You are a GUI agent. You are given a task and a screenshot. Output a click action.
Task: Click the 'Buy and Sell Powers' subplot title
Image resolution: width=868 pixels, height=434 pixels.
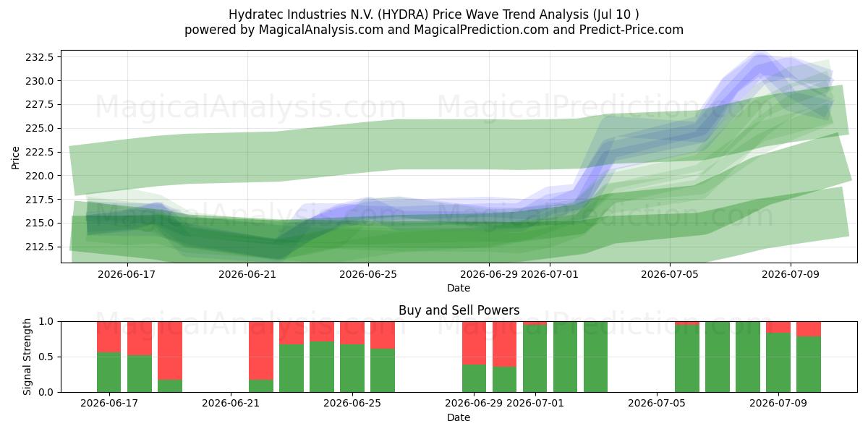pos(459,310)
